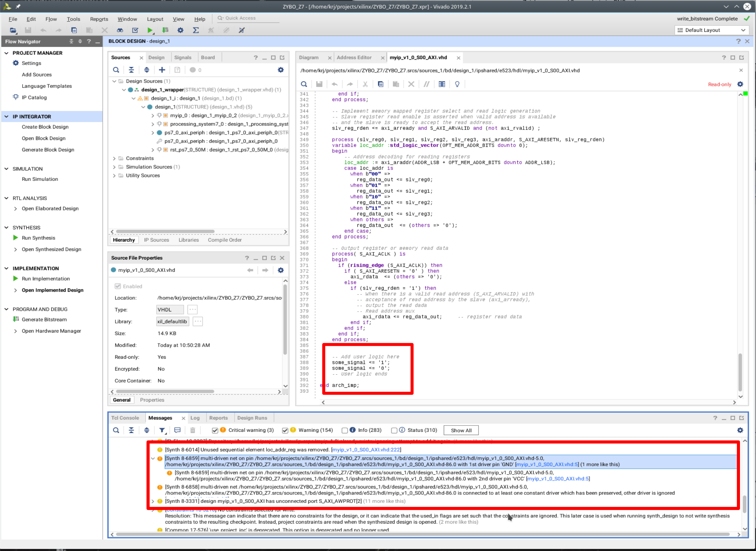
Task: Click the Sources panel search icon
Action: point(116,70)
